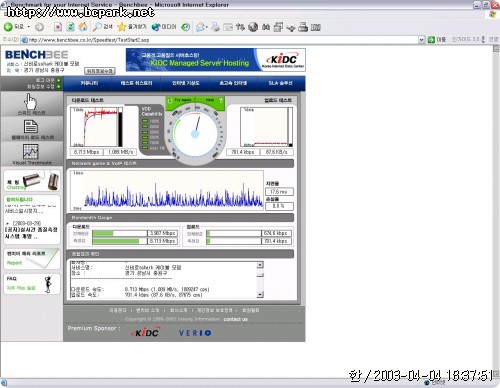Screen dimensions: 500x388
Task: Click the Search magnifier toolbar icon
Action: [x=97, y=27]
